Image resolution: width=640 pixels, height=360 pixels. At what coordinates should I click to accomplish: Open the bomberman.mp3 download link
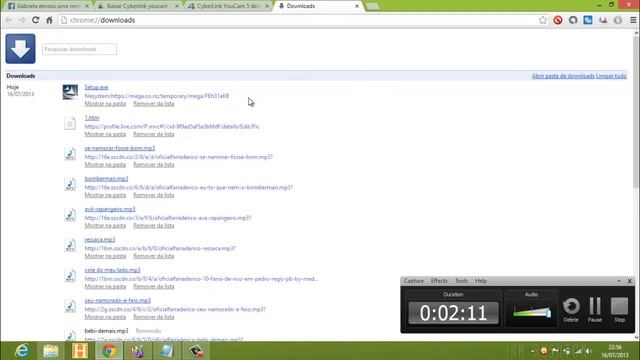point(106,178)
